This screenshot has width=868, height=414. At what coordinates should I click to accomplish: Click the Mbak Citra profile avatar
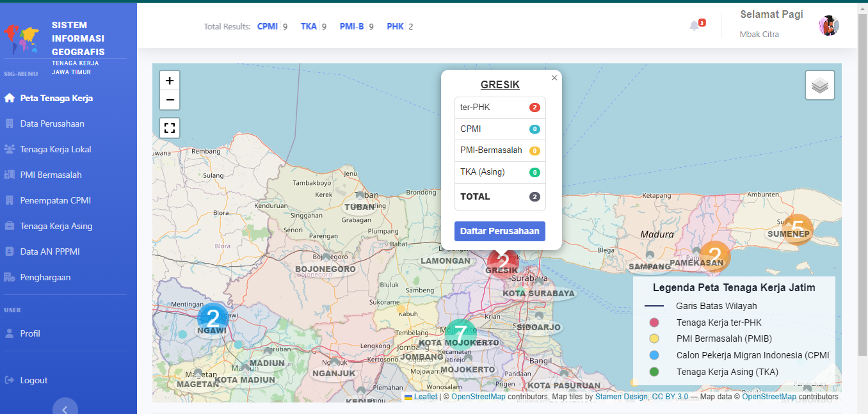(828, 25)
